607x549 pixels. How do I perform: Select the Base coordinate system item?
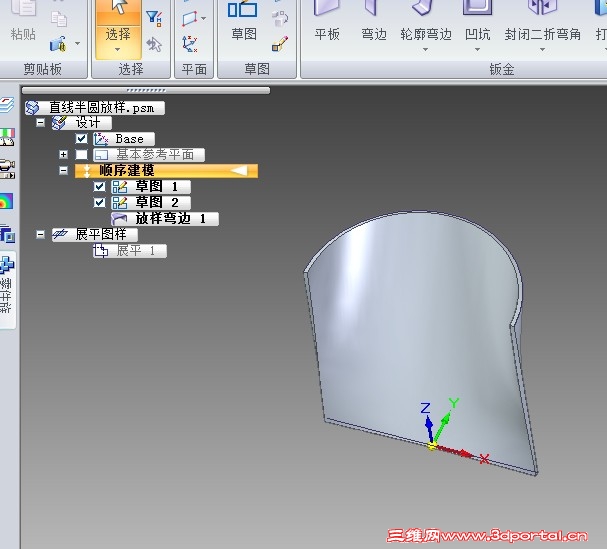(x=124, y=139)
